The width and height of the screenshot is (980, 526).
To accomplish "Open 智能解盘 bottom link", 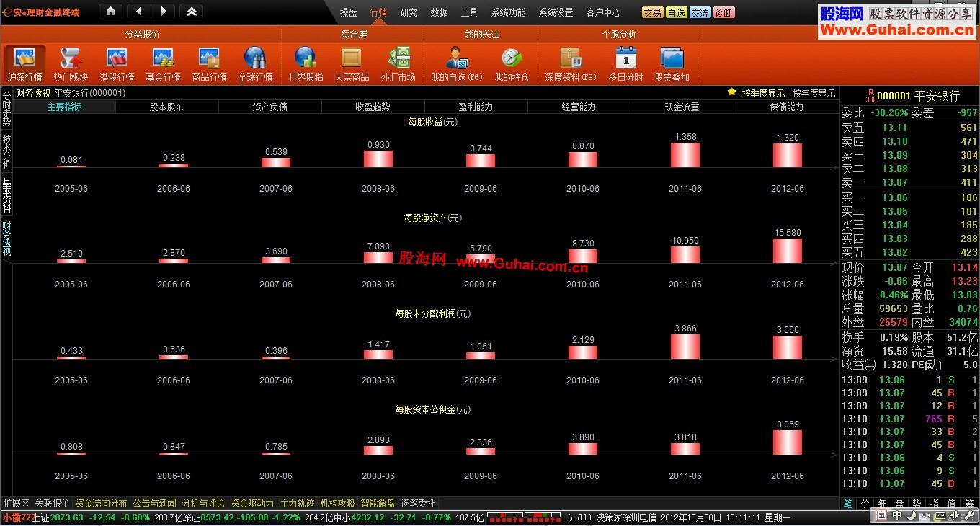I will [x=378, y=503].
